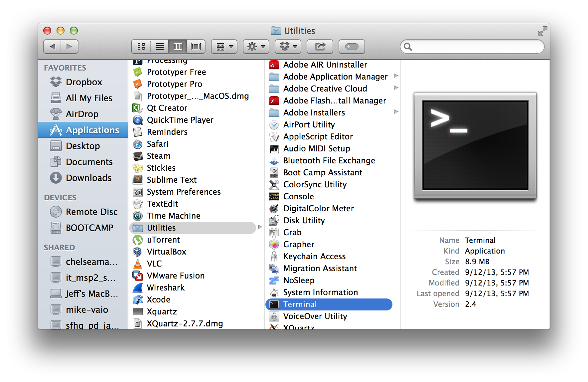Click the Keychain Access icon
This screenshot has height=382, width=588.
click(274, 256)
